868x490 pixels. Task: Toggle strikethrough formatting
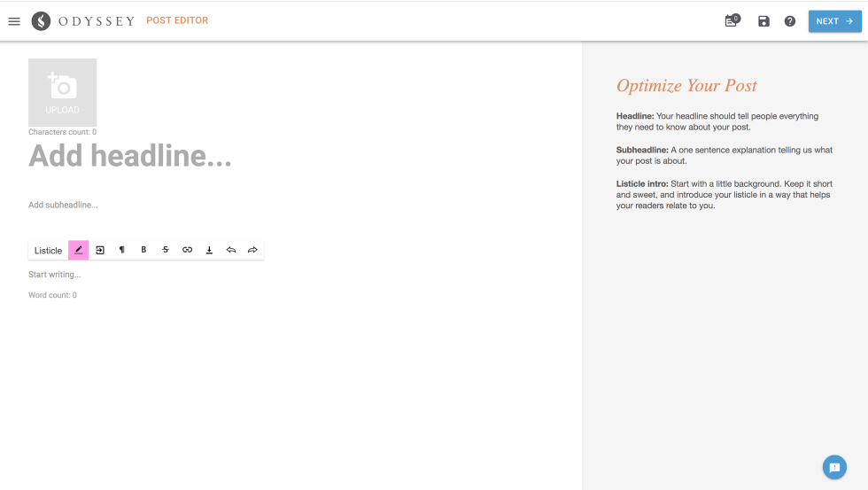point(166,250)
